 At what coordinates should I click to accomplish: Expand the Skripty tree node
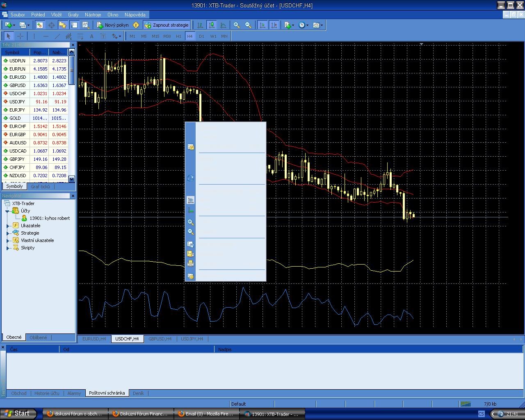[7, 248]
